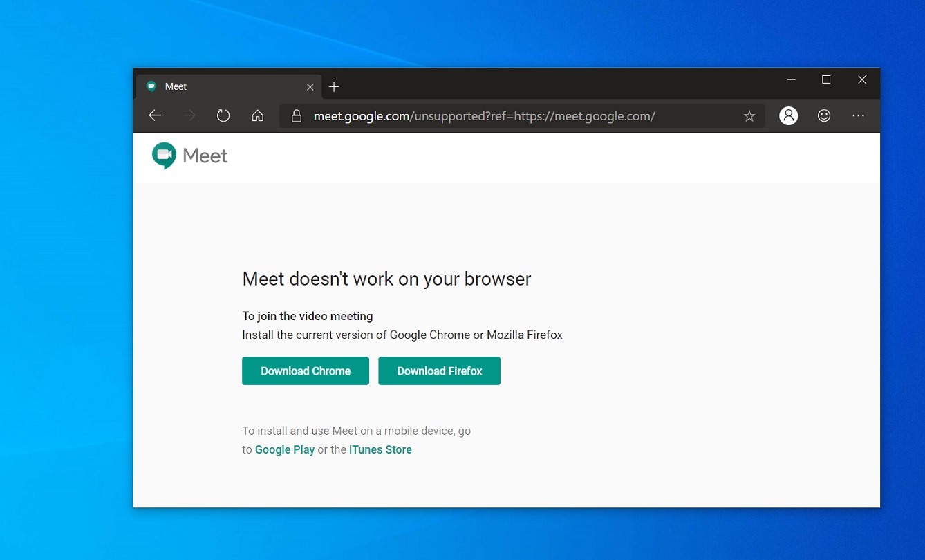Maximize the browser window

(826, 80)
